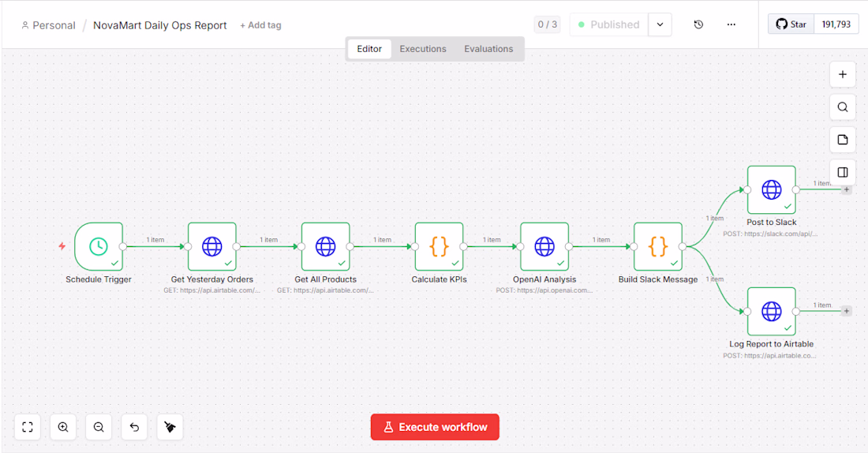Click the Log Report to Airtable label
The height and width of the screenshot is (453, 868).
(x=771, y=344)
